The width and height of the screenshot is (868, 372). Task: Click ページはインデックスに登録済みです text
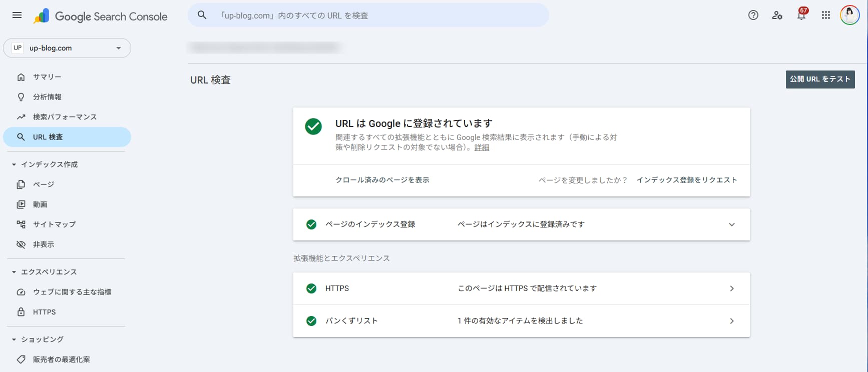521,224
